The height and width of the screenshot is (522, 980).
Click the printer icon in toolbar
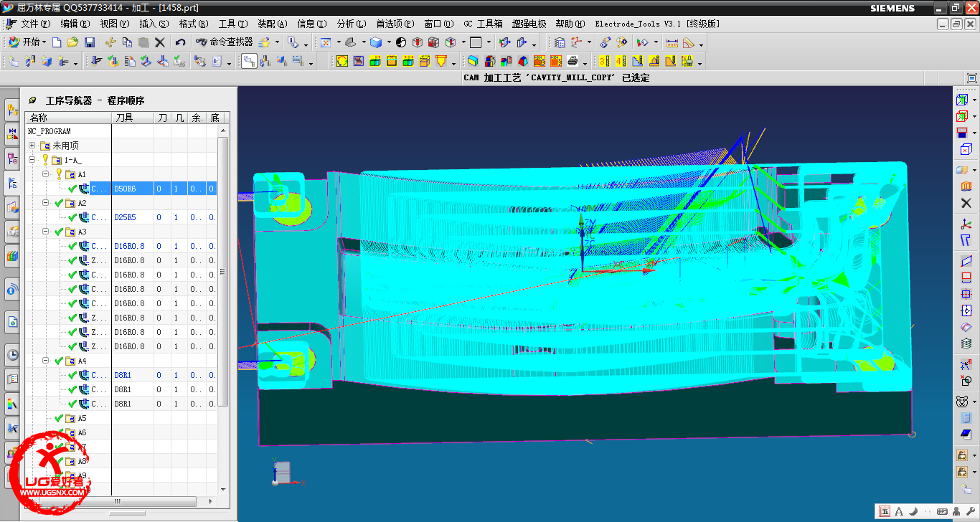[573, 62]
